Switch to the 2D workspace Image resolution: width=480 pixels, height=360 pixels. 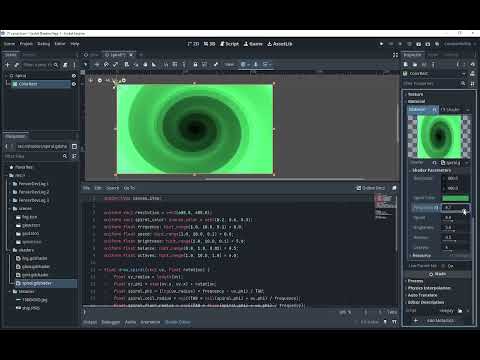click(x=193, y=44)
